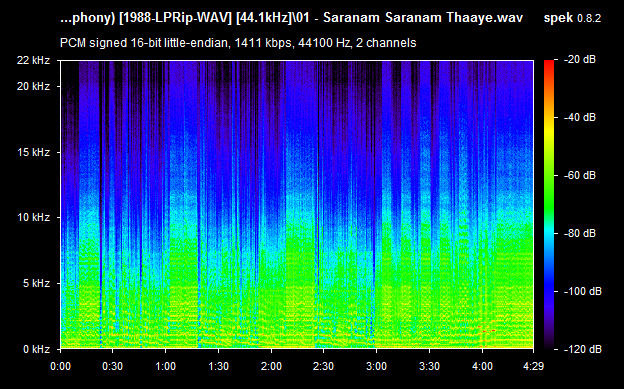
Task: Click the red top of color scale bar
Action: [549, 62]
